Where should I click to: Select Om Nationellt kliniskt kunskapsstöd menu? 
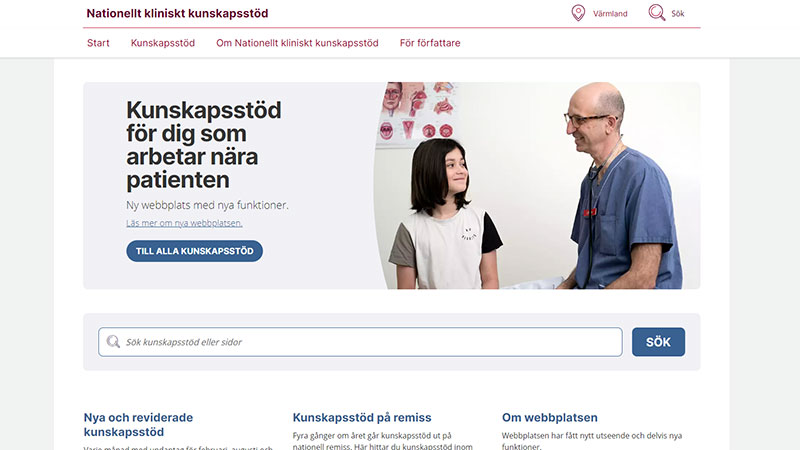pyautogui.click(x=297, y=43)
